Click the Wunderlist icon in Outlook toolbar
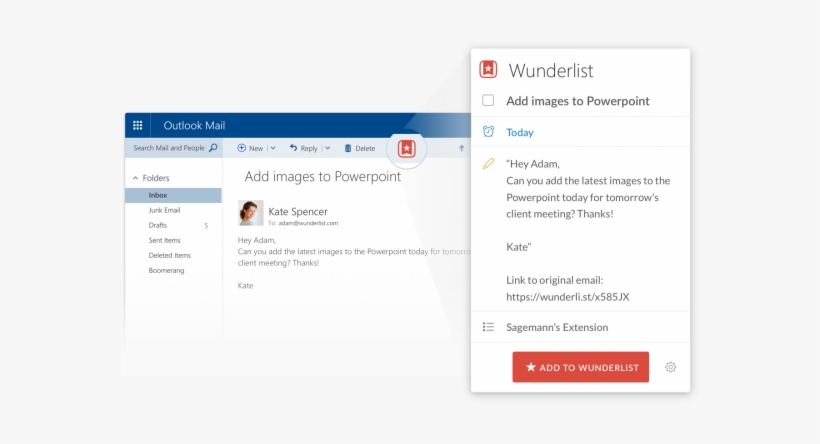820x444 pixels. tap(406, 149)
